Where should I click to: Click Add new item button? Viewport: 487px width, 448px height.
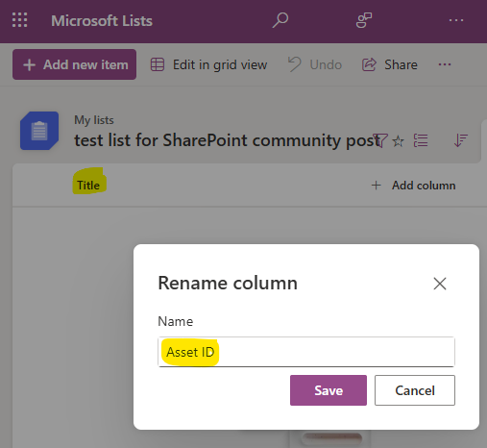(x=74, y=64)
